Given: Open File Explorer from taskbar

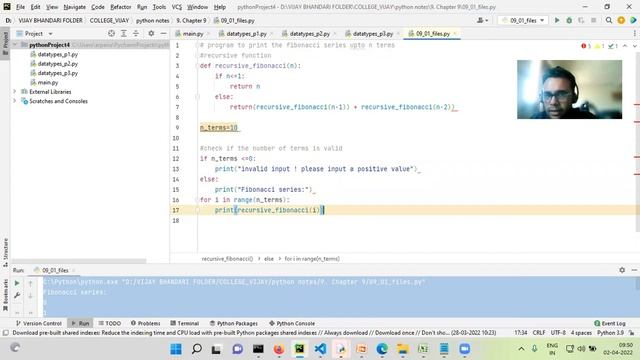Looking at the screenshot, I should 402,349.
